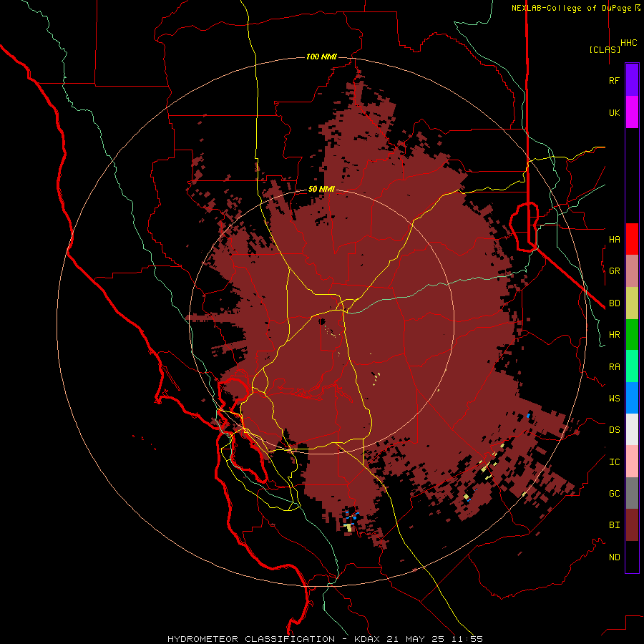644x644 pixels.
Task: Select the HR green legend color block
Action: click(632, 335)
